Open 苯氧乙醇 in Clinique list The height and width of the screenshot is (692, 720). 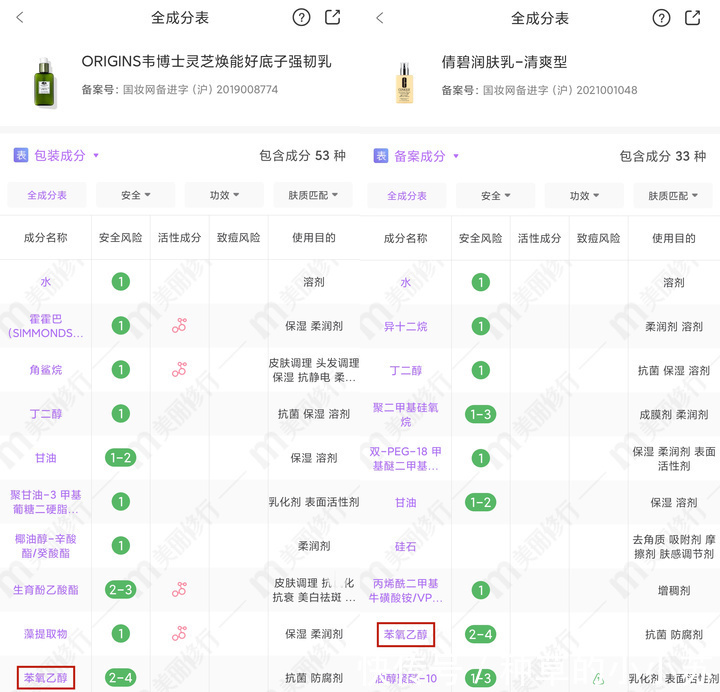pyautogui.click(x=405, y=635)
